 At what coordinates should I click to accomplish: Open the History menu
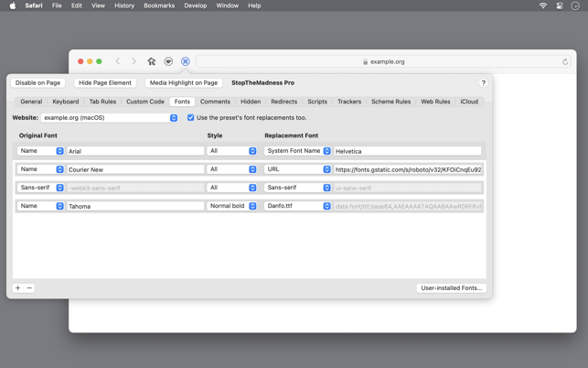(x=124, y=5)
